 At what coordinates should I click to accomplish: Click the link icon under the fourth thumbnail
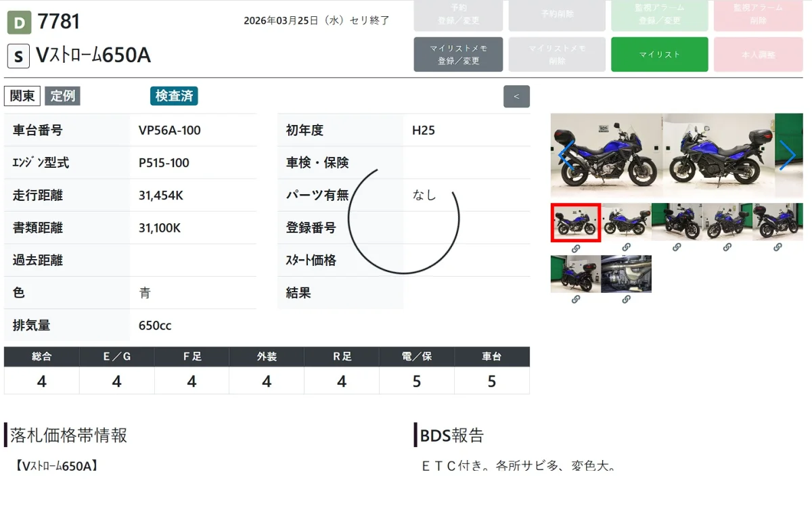pos(727,248)
